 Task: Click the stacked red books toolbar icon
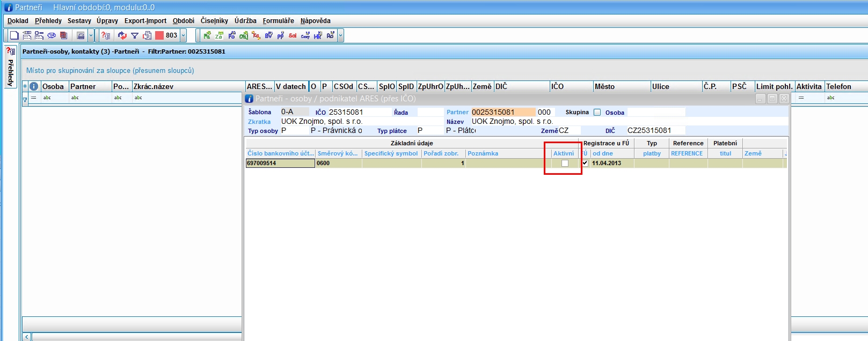click(64, 35)
